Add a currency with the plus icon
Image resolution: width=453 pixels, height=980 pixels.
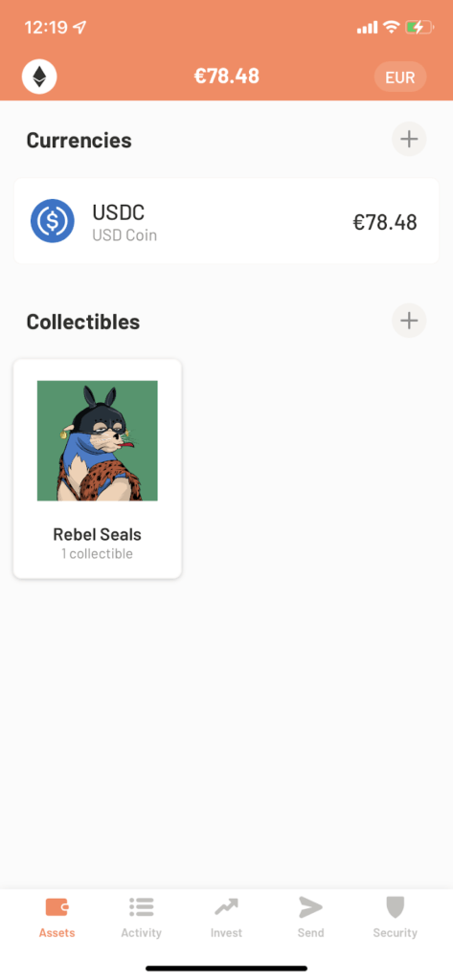[409, 139]
